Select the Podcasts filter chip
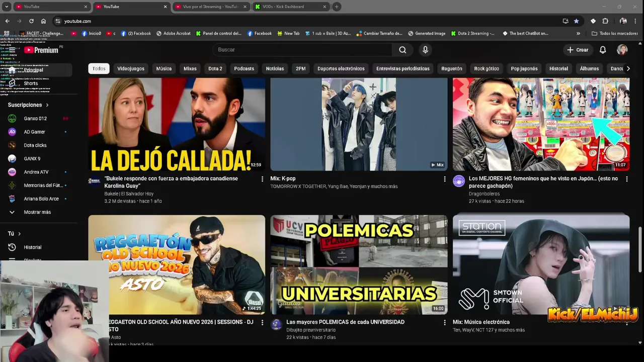 click(244, 68)
